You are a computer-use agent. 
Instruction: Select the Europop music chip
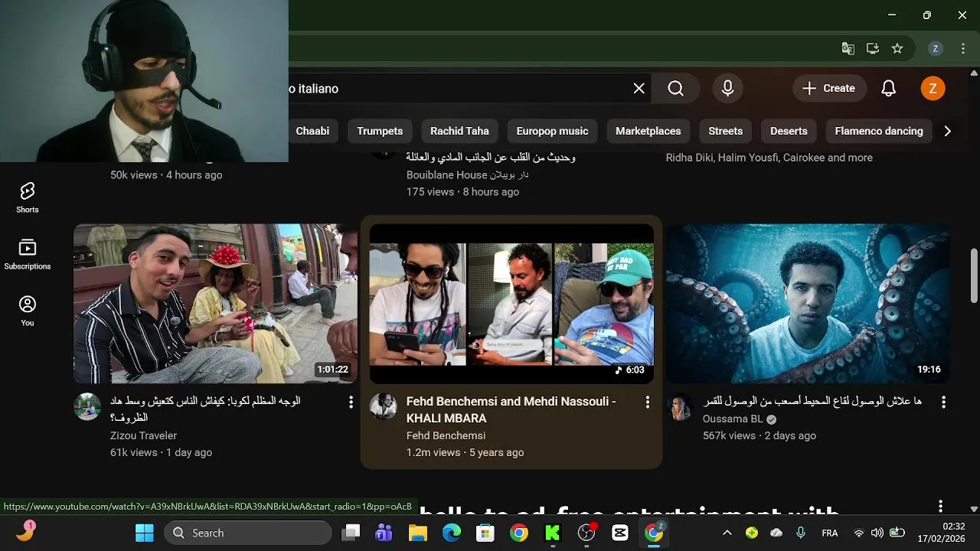[x=552, y=131]
